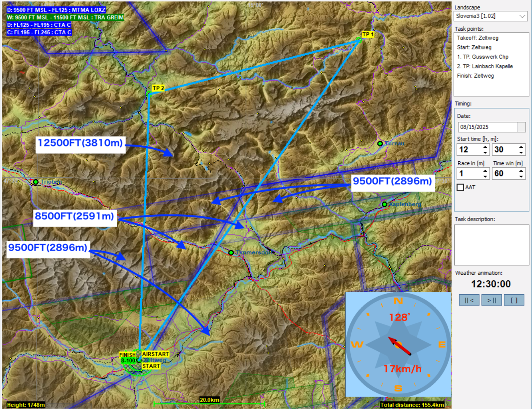Click the Turnau airfield marker
This screenshot has width=532, height=409.
tap(380, 143)
